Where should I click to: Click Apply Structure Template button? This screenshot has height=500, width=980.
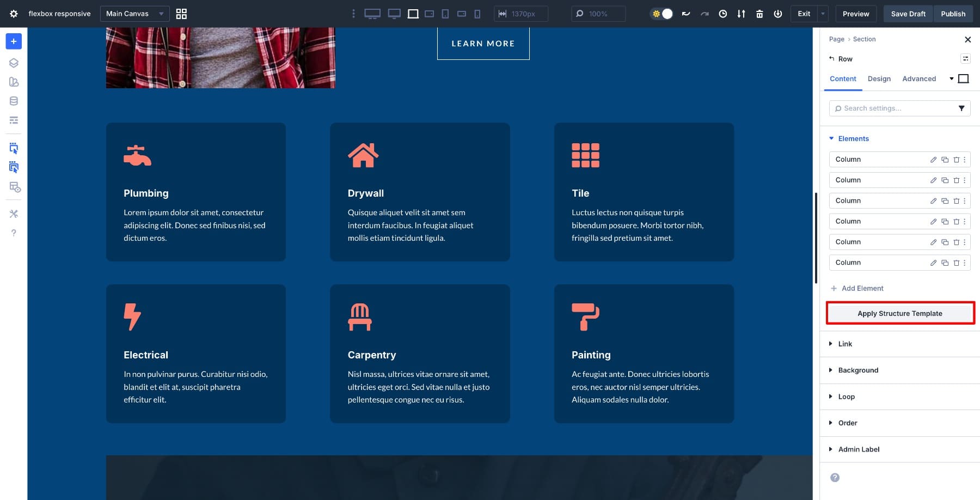[899, 314]
